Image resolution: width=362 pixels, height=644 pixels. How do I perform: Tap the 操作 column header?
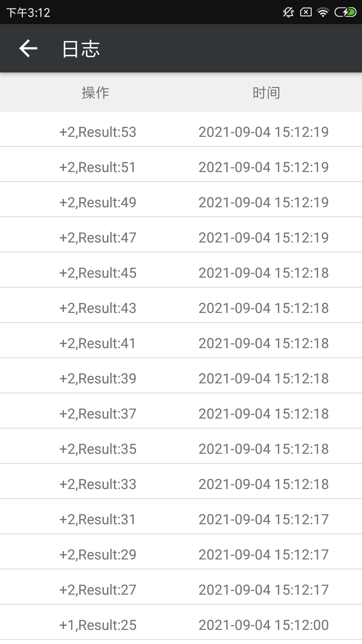pos(96,93)
